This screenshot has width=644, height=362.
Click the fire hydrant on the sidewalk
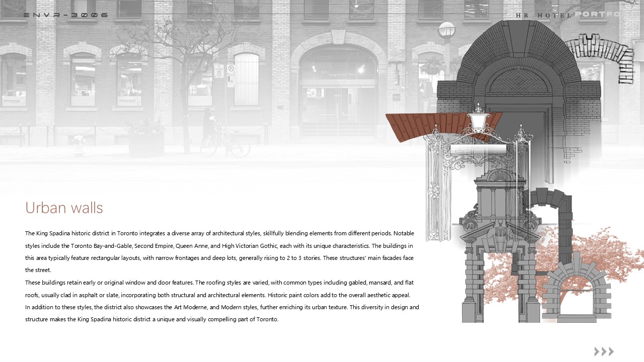pyautogui.click(x=77, y=146)
